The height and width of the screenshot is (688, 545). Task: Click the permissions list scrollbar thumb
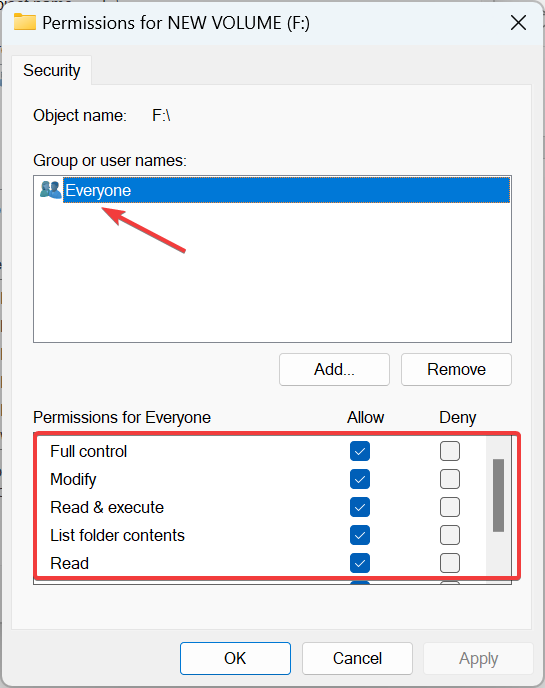point(498,495)
